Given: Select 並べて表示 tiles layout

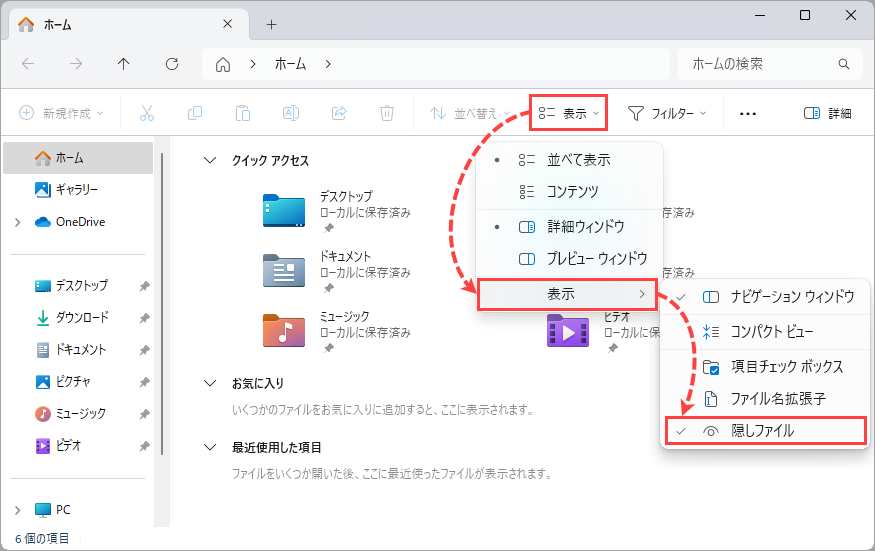Looking at the screenshot, I should [569, 160].
